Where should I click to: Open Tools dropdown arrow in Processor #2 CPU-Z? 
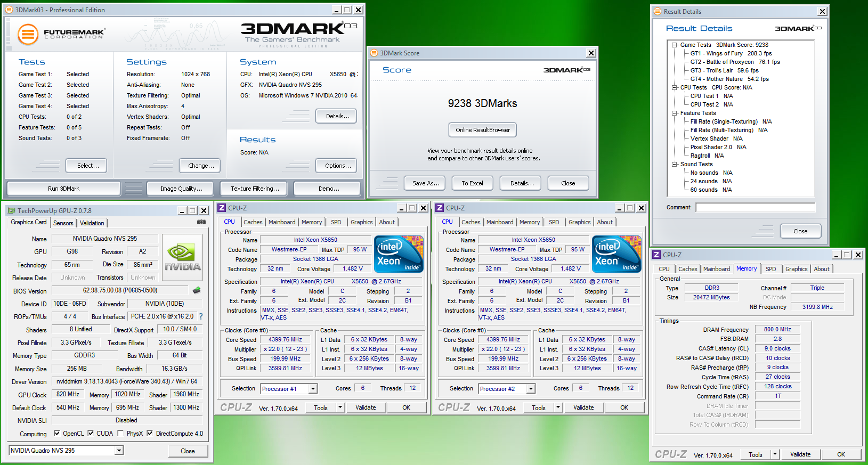(558, 407)
